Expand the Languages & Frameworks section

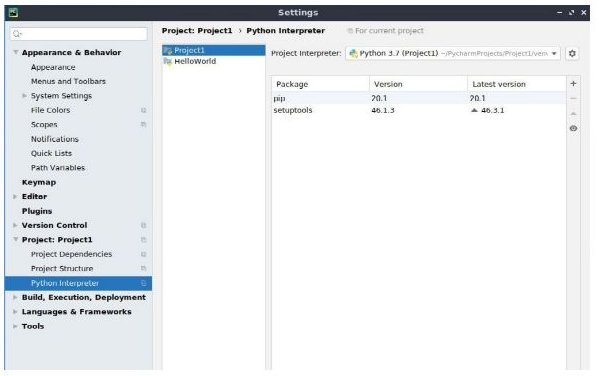(15, 312)
